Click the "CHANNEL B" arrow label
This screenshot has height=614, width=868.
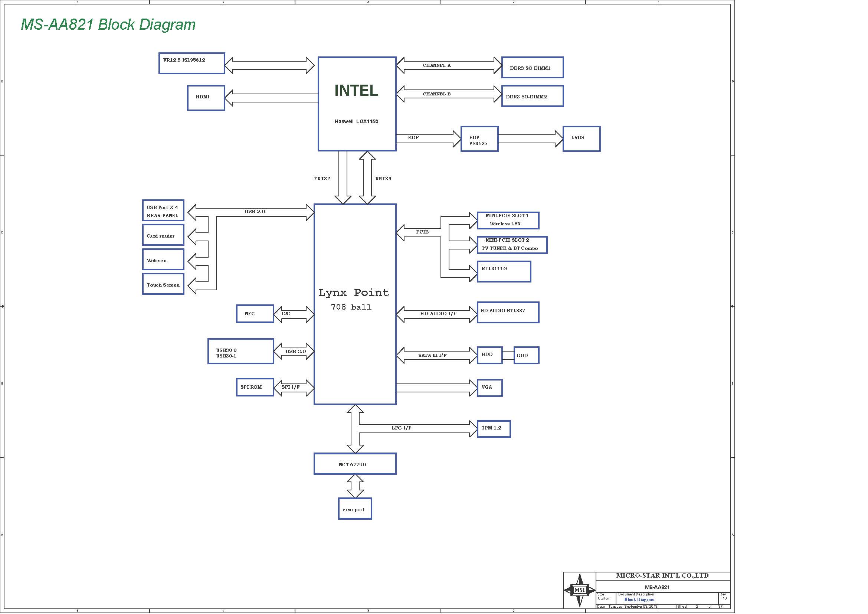tap(437, 94)
